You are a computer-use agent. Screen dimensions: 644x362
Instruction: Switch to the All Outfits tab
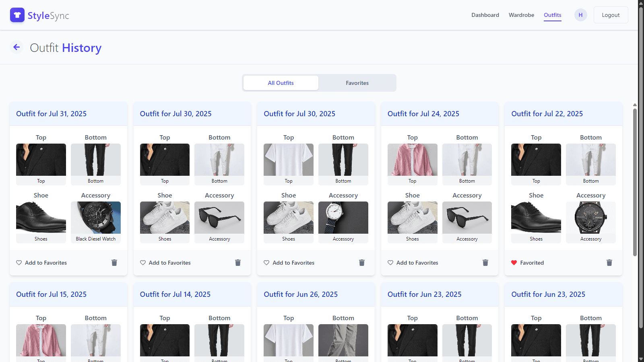tap(281, 83)
